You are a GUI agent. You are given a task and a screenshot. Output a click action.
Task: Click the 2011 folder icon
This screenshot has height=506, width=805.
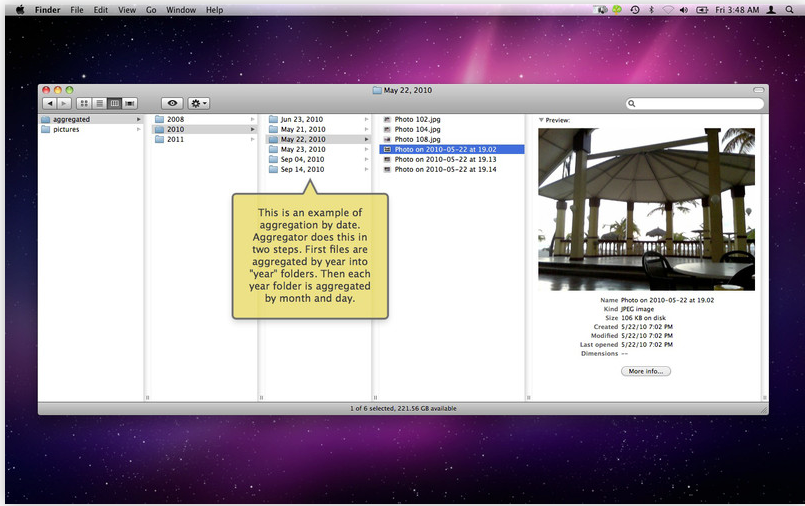[x=159, y=139]
